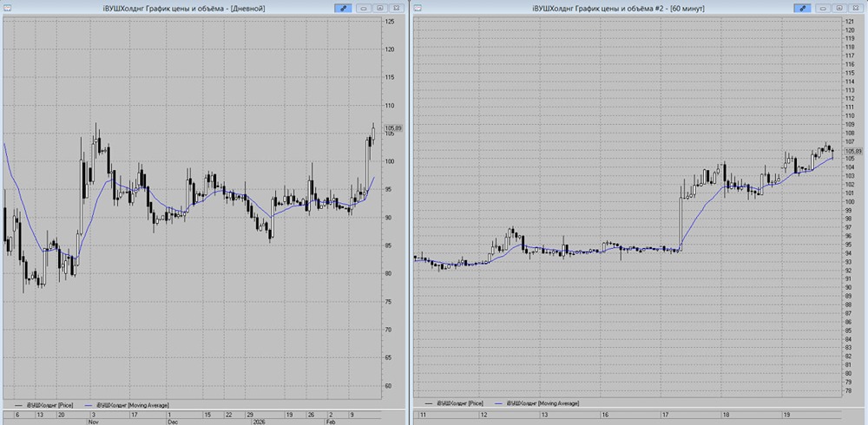
Task: Click date 11 on the 60 минут chart time axis
Action: (x=423, y=415)
